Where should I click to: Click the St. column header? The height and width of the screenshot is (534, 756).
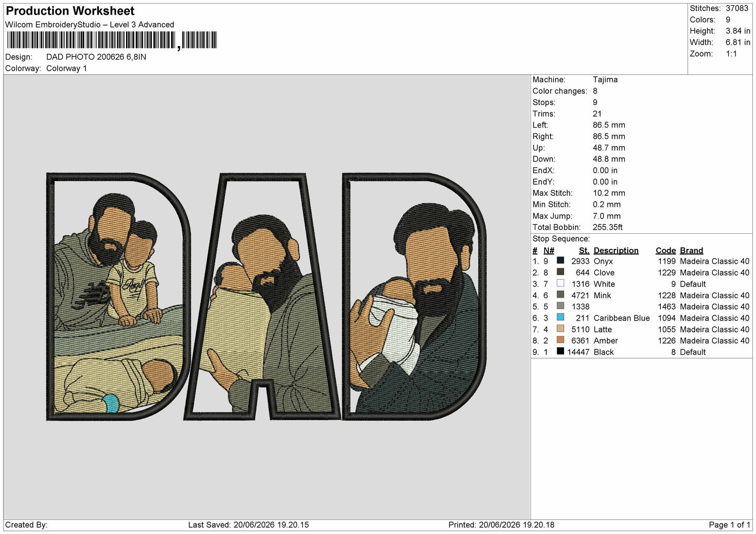[584, 251]
